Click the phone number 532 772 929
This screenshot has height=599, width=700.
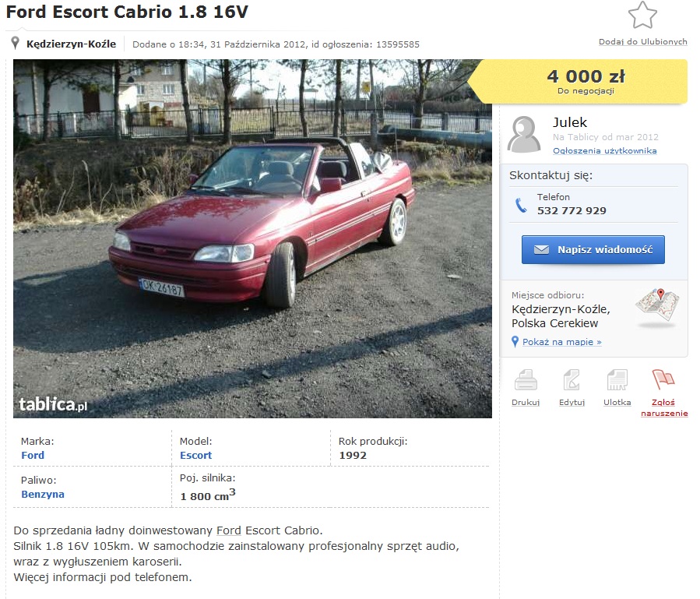pyautogui.click(x=572, y=211)
